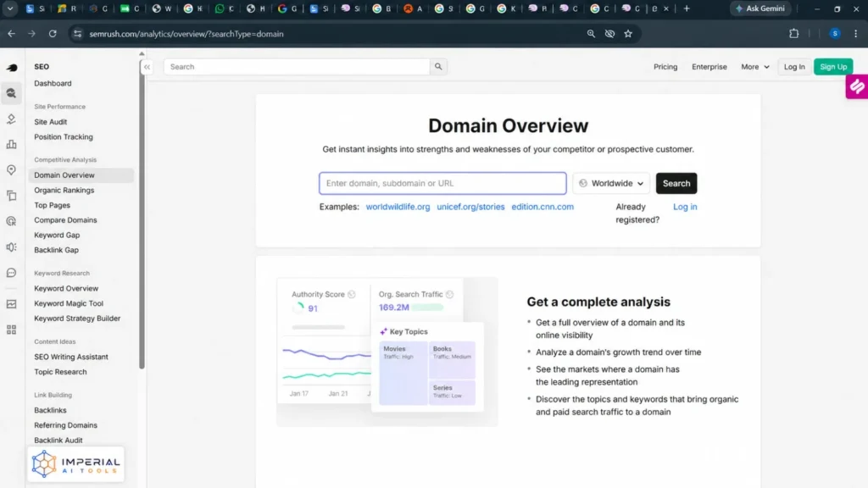Open the Worldwide database dropdown
This screenshot has height=488, width=868.
click(611, 183)
